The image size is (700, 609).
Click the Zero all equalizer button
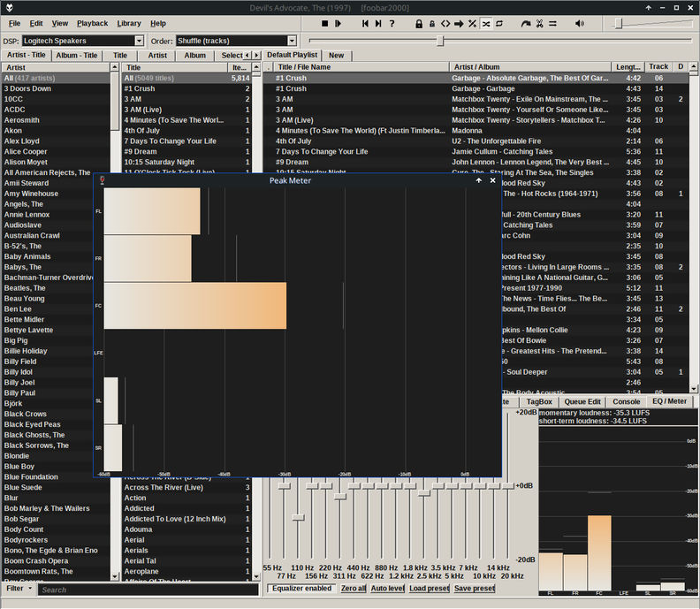pos(353,589)
